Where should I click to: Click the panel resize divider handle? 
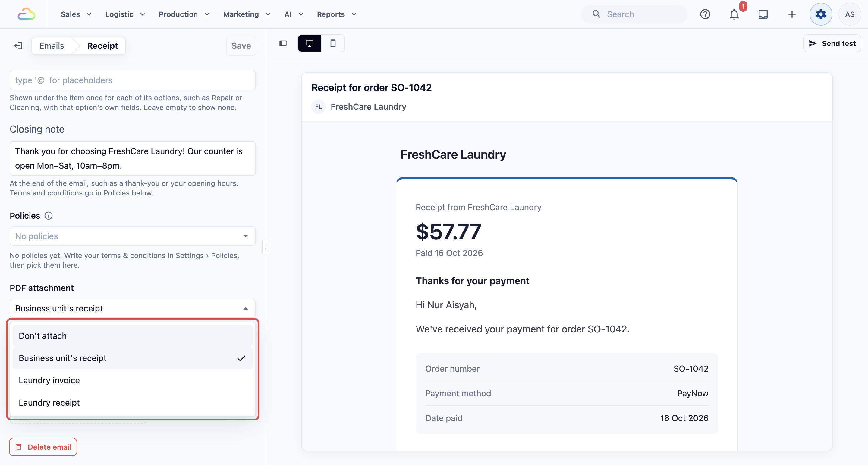coord(266,247)
